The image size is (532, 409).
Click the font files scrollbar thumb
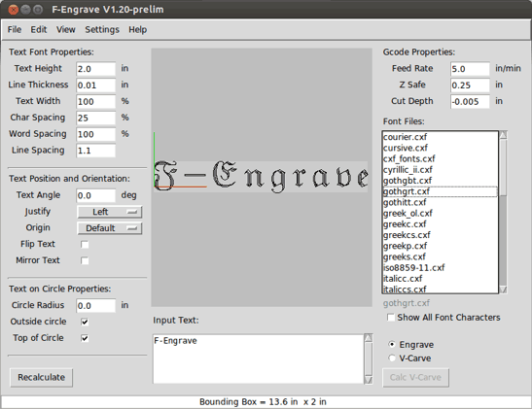point(503,167)
